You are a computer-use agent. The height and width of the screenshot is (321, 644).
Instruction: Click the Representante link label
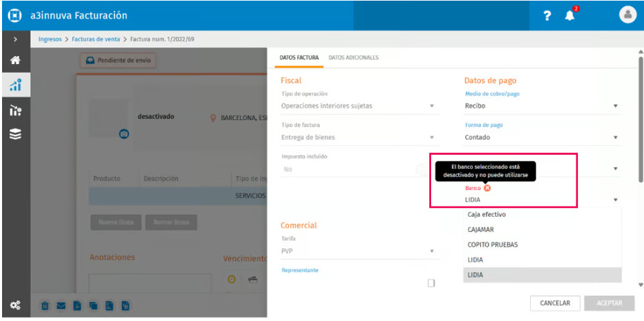tap(299, 270)
